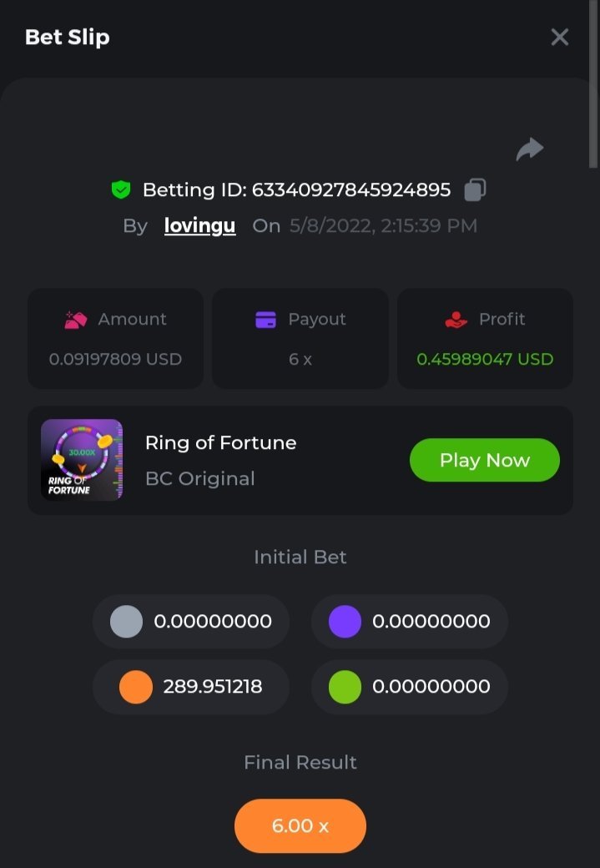Viewport: 600px width, 868px height.
Task: Click the share arrow icon
Action: [x=530, y=149]
